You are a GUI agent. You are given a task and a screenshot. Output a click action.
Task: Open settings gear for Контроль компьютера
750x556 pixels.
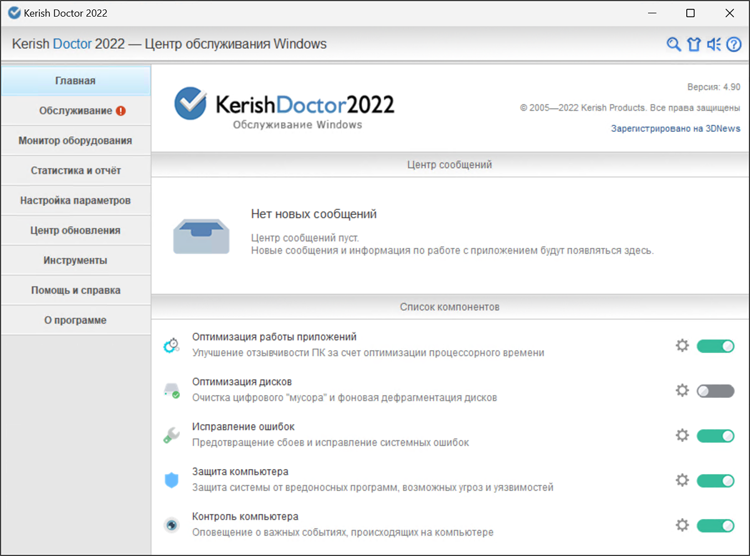pyautogui.click(x=682, y=525)
